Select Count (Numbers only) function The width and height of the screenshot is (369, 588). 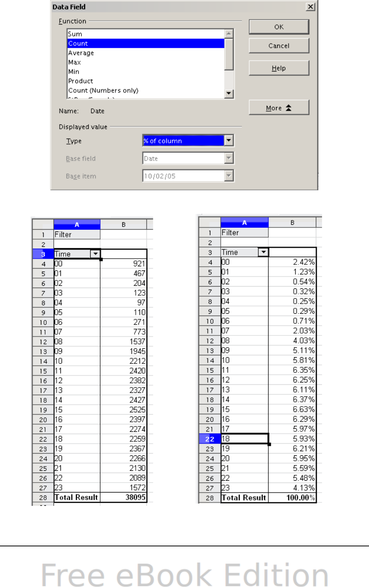[x=145, y=90]
